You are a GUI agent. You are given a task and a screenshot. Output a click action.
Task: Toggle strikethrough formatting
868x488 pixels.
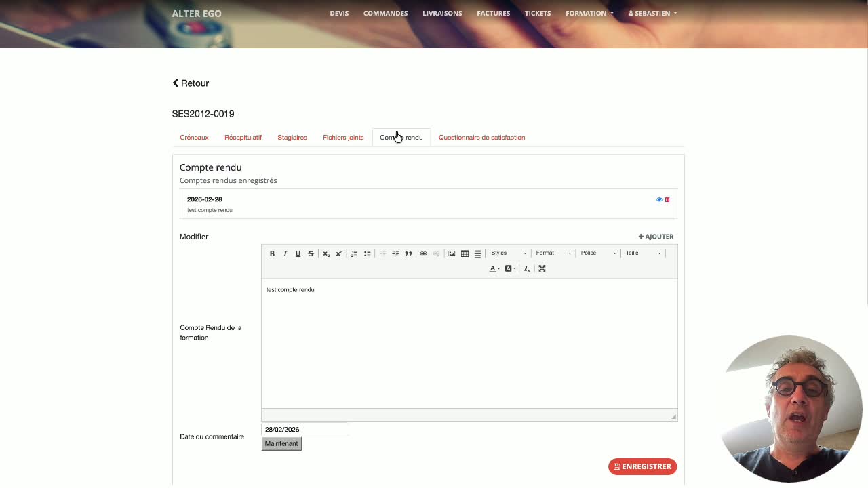click(311, 253)
